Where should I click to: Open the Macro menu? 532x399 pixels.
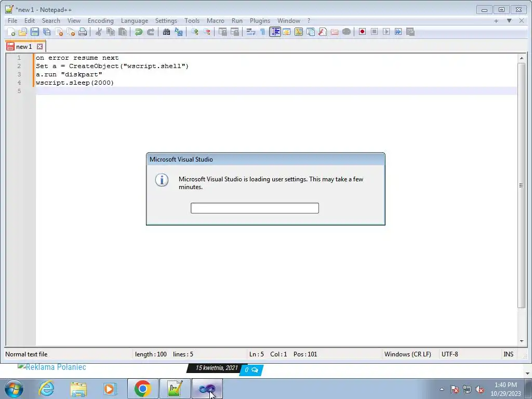pos(216,21)
